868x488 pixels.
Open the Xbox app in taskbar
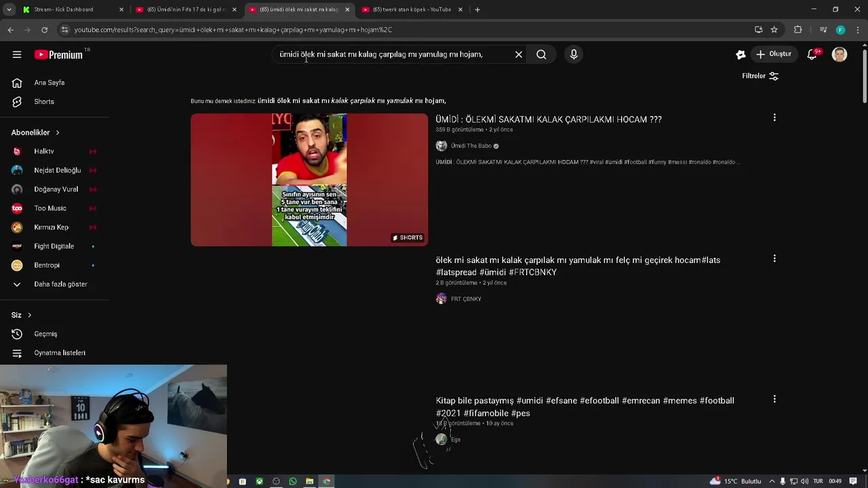[259, 481]
